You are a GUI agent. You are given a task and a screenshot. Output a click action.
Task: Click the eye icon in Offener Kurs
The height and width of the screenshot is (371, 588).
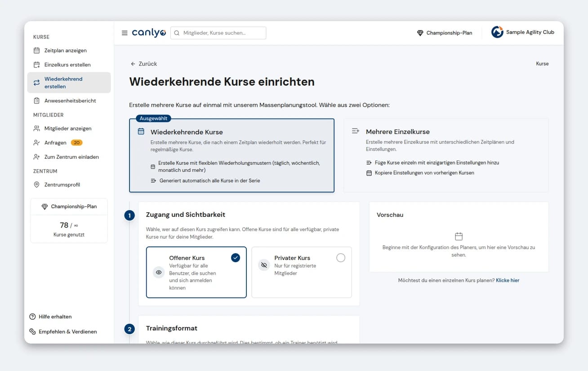pyautogui.click(x=159, y=273)
